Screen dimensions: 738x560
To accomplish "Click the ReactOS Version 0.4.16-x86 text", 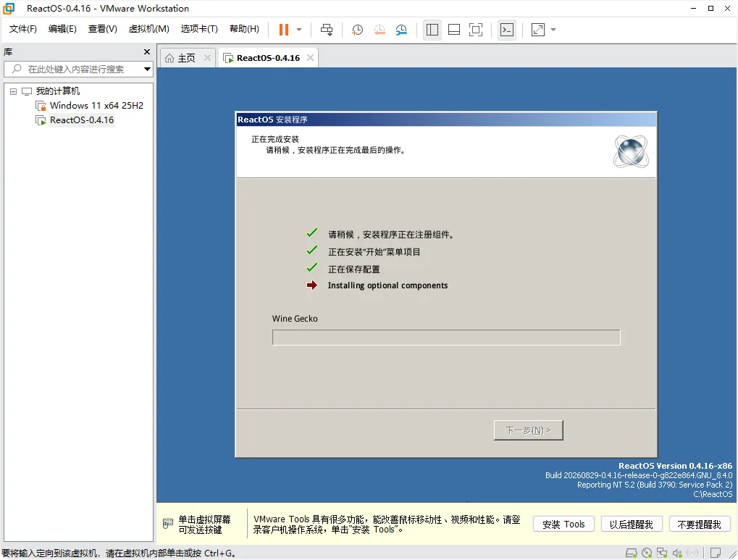I will [x=676, y=466].
